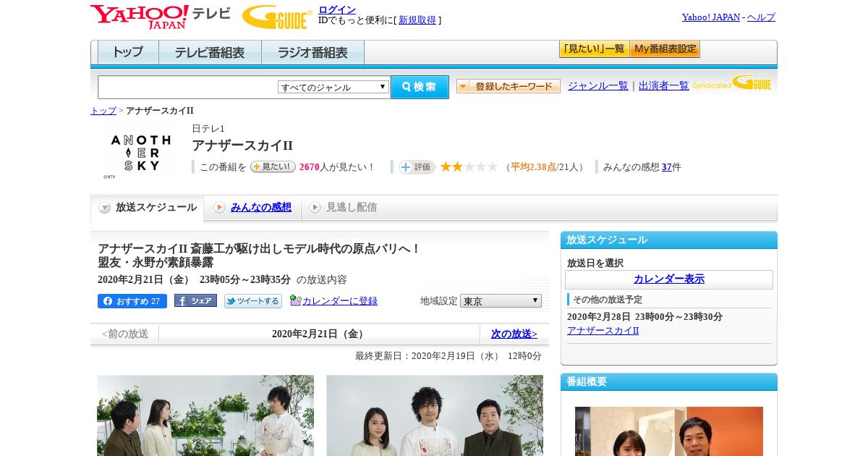Open the left studio photo thumbnail
The height and width of the screenshot is (456, 868).
[205, 415]
